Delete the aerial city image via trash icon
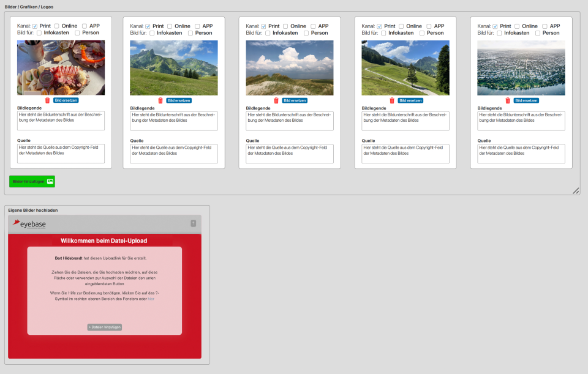This screenshot has width=588, height=374. 508,99
